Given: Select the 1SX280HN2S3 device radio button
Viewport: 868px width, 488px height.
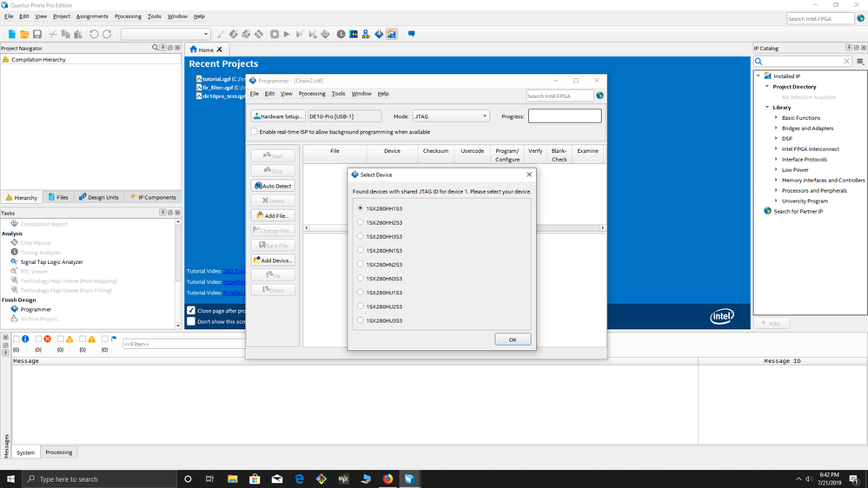Looking at the screenshot, I should tap(361, 265).
